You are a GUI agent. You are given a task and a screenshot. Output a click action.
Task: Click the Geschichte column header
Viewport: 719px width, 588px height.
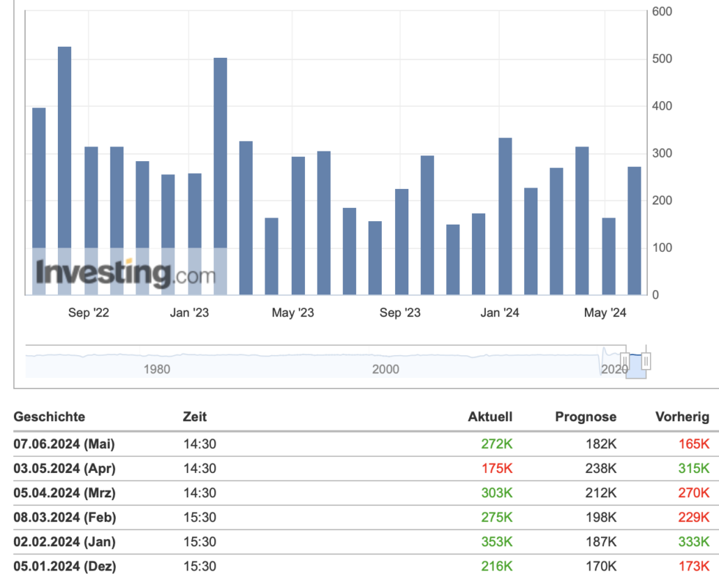50,417
